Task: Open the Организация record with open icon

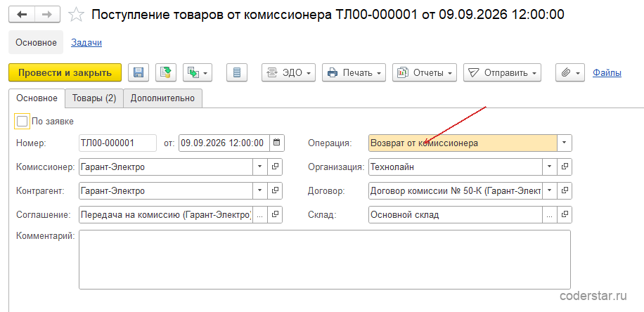Action: [565, 167]
